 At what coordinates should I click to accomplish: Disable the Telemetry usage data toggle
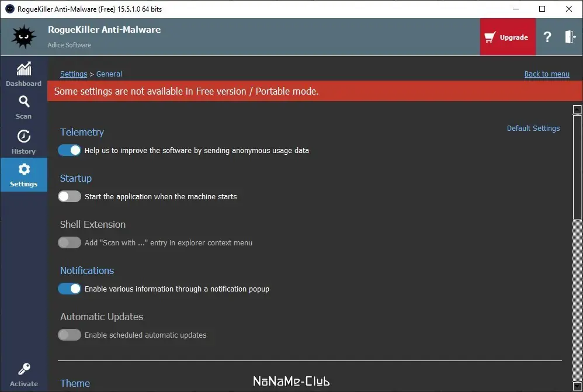pyautogui.click(x=70, y=150)
